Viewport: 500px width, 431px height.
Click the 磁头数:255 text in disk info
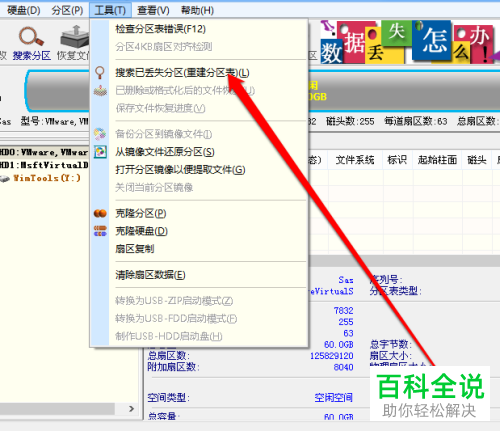pyautogui.click(x=350, y=121)
